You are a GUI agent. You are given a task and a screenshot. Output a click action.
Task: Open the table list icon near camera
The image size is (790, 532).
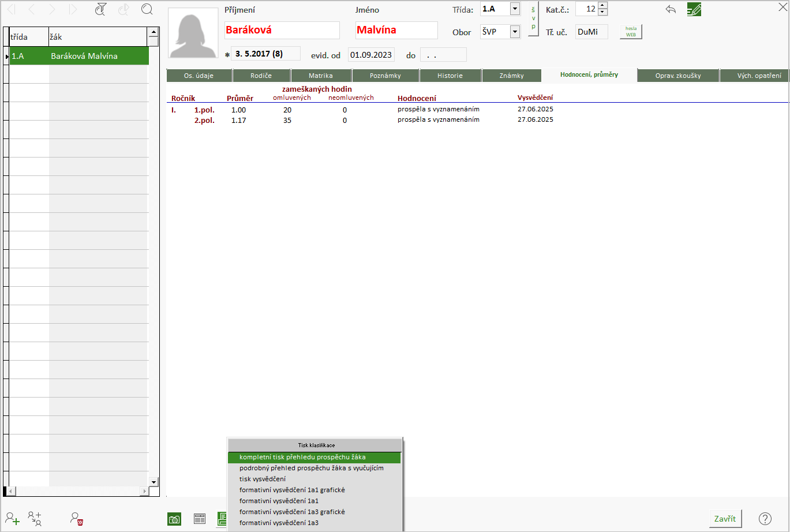[x=200, y=519]
